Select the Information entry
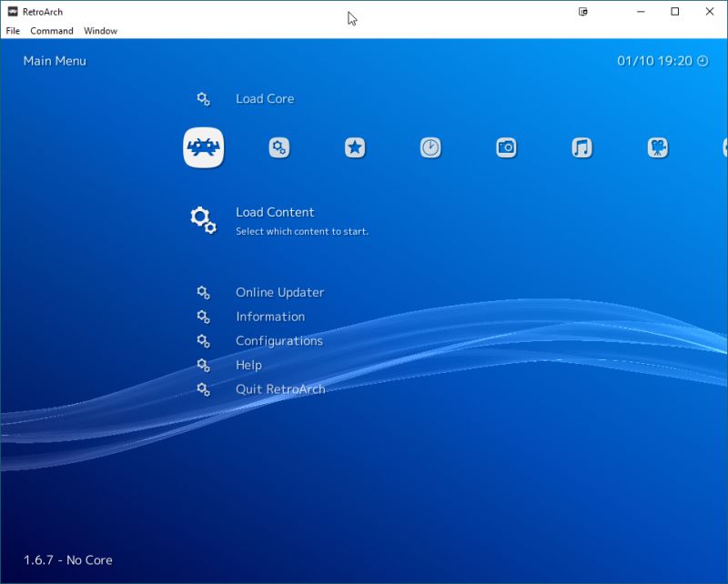The height and width of the screenshot is (584, 728). tap(270, 316)
